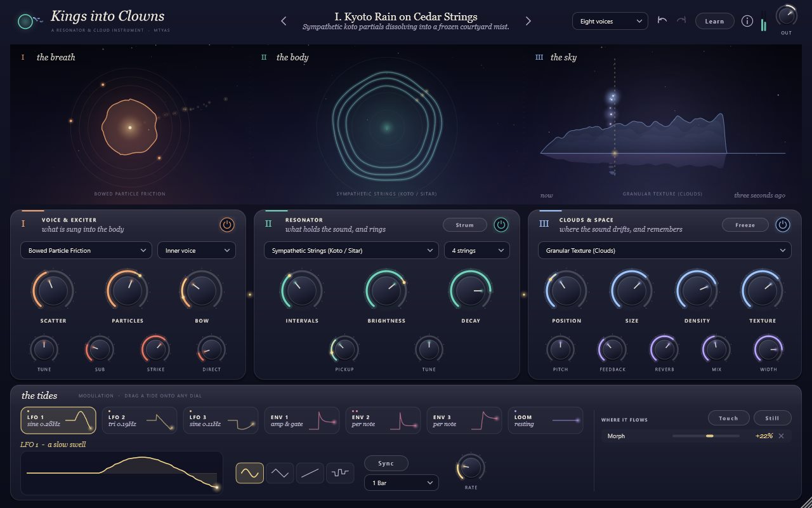This screenshot has height=508, width=812.
Task: Open the info icon
Action: [747, 21]
